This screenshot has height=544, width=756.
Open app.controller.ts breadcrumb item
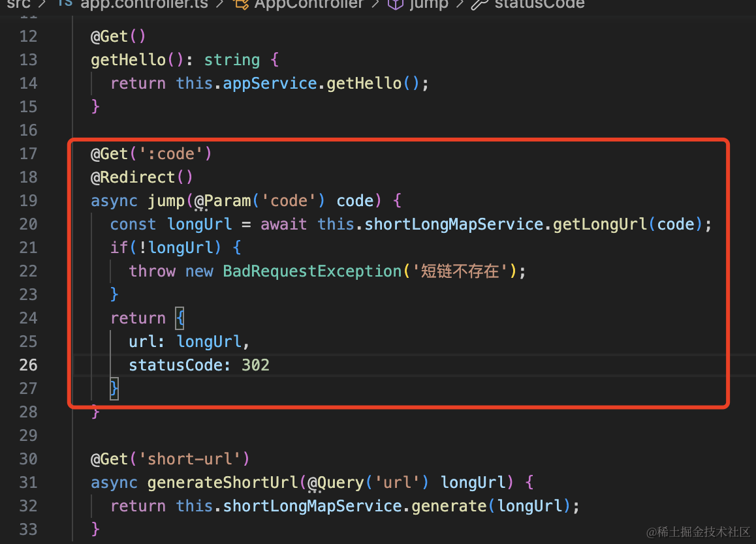(x=144, y=5)
